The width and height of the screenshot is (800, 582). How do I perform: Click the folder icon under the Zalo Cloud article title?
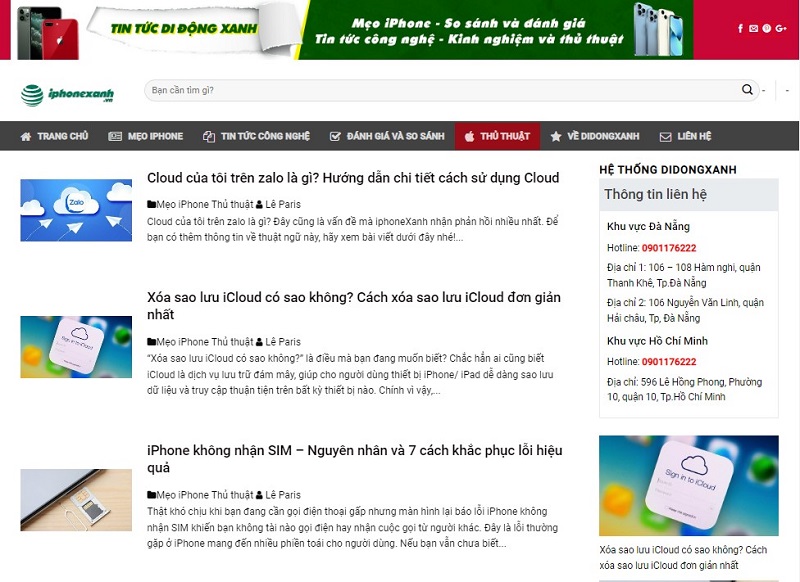pos(152,205)
